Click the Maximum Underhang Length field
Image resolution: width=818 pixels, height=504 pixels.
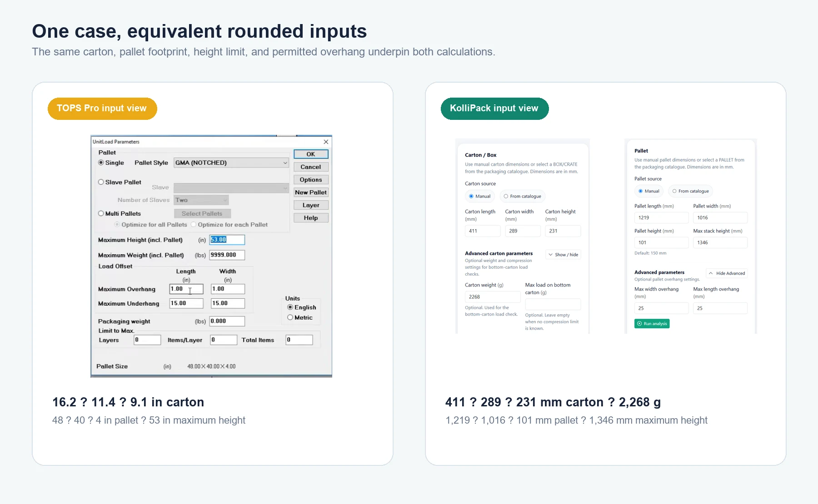click(x=186, y=303)
